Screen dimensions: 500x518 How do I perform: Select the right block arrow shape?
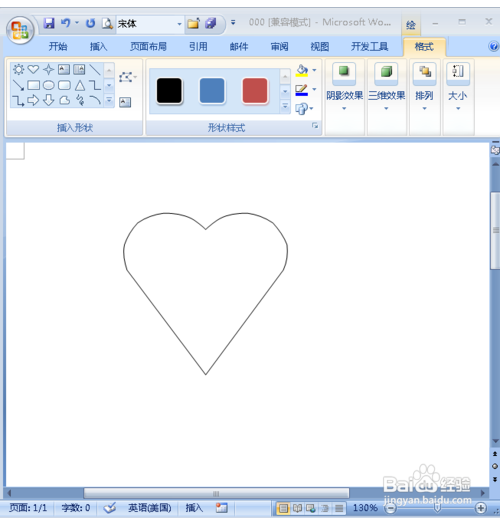pos(33,100)
